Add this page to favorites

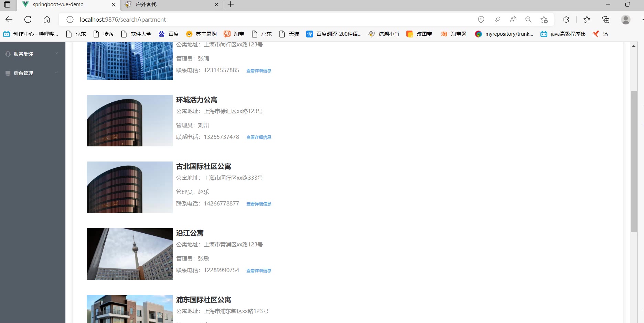[x=544, y=20]
